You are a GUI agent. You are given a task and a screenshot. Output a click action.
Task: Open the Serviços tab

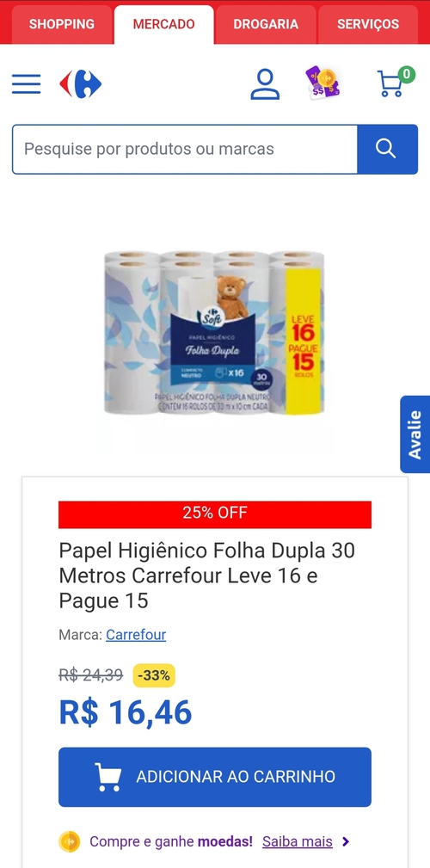tap(368, 24)
